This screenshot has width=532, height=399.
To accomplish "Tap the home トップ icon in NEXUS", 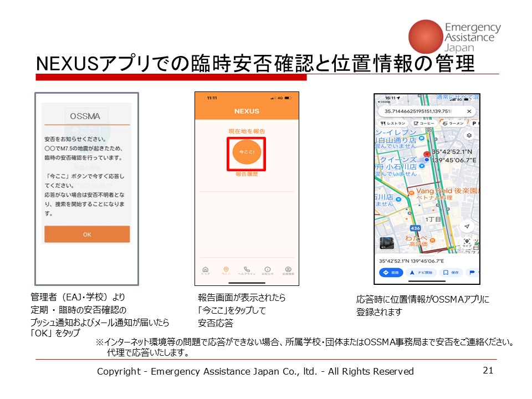I will [206, 269].
